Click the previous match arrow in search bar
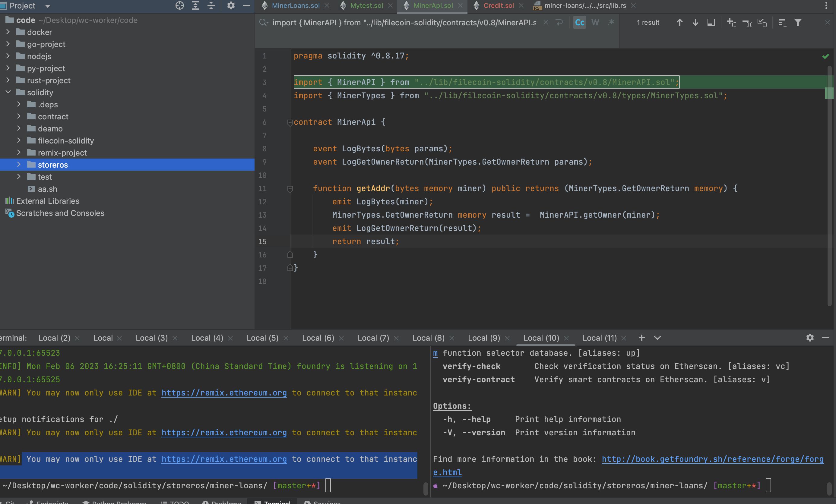The width and height of the screenshot is (836, 504). pos(679,22)
